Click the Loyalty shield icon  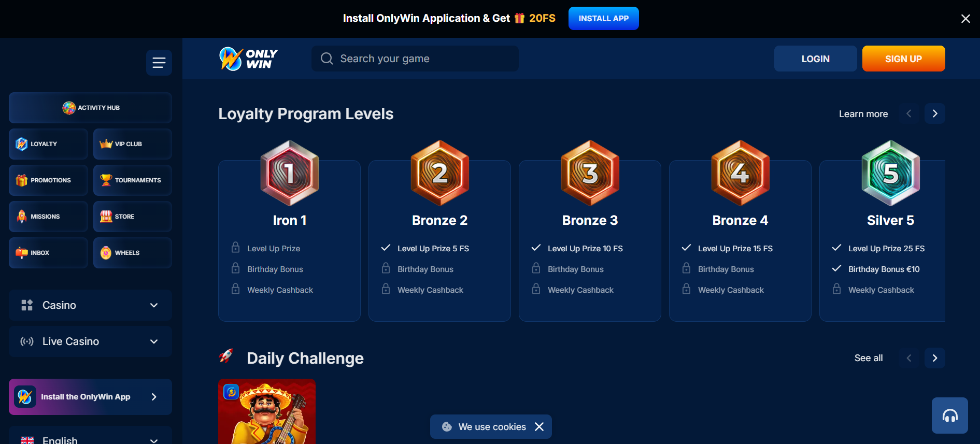tap(22, 144)
